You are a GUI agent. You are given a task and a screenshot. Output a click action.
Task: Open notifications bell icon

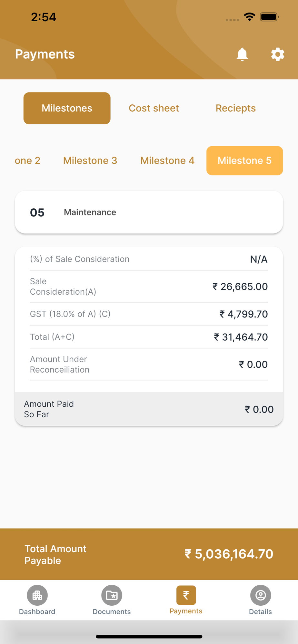pyautogui.click(x=242, y=54)
